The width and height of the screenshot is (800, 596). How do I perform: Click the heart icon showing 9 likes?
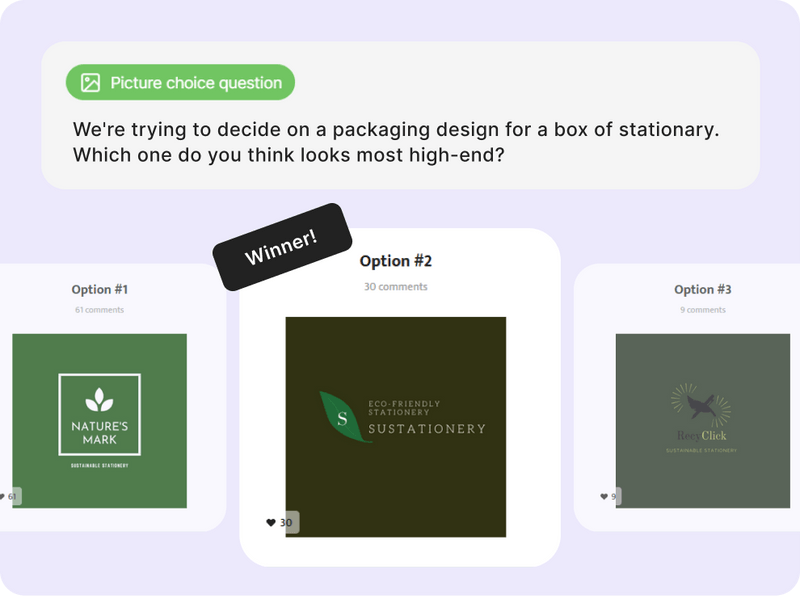[602, 495]
